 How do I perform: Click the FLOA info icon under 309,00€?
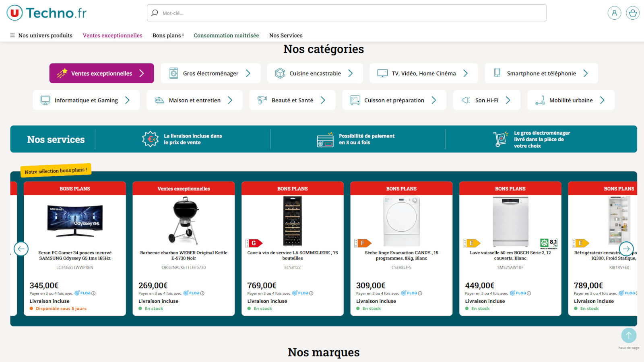420,293
